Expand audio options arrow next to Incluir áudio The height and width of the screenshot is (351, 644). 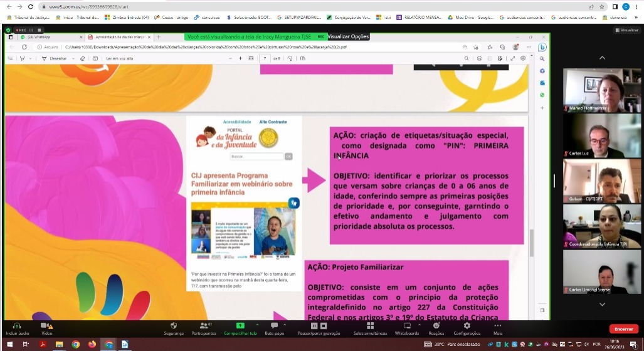point(28,324)
